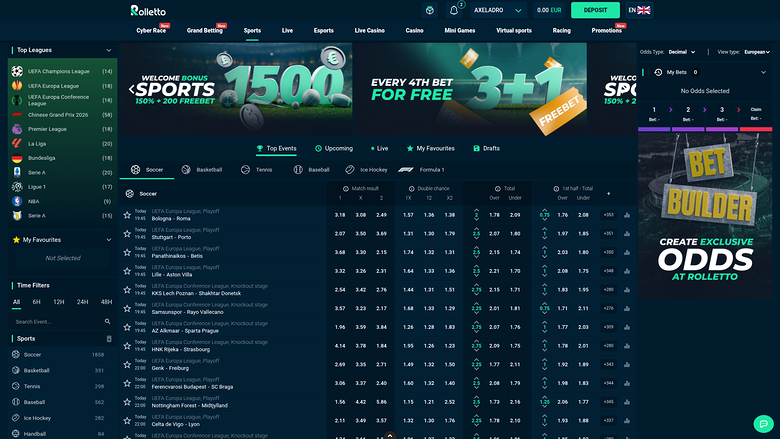Star the Lille - Aston Villa match
Screen dimensions: 780x439
(x=127, y=271)
